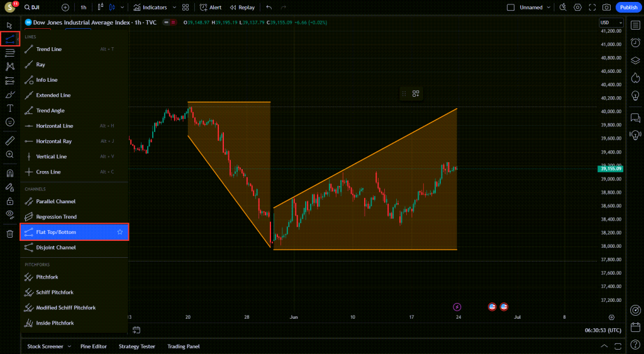Screen dimensions: 644x354
Task: Remove drawings with trash icon
Action: click(x=10, y=234)
